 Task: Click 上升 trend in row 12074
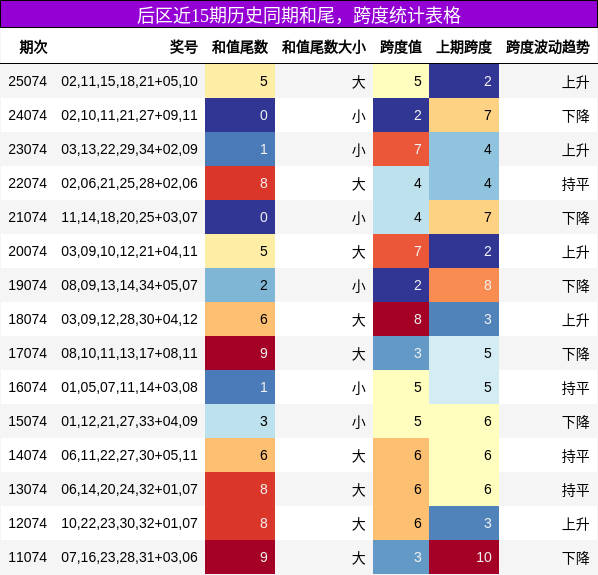[575, 524]
